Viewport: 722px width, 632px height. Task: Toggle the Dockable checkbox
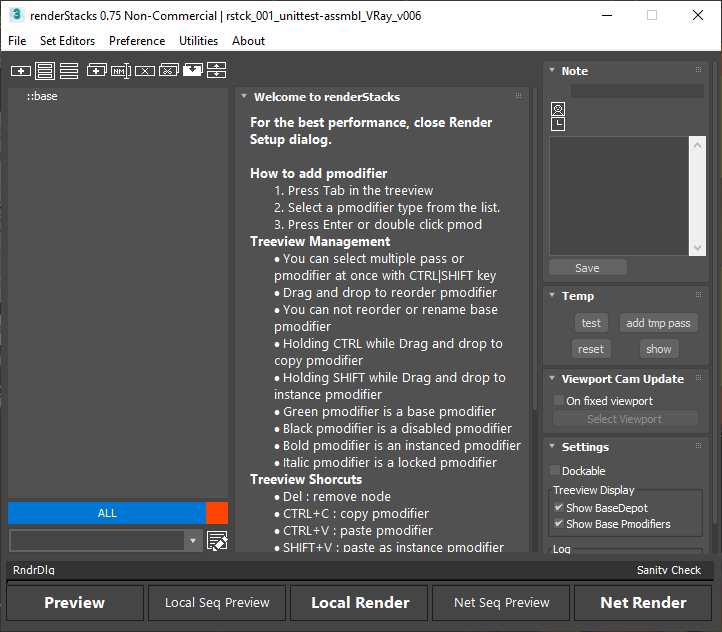[x=555, y=470]
